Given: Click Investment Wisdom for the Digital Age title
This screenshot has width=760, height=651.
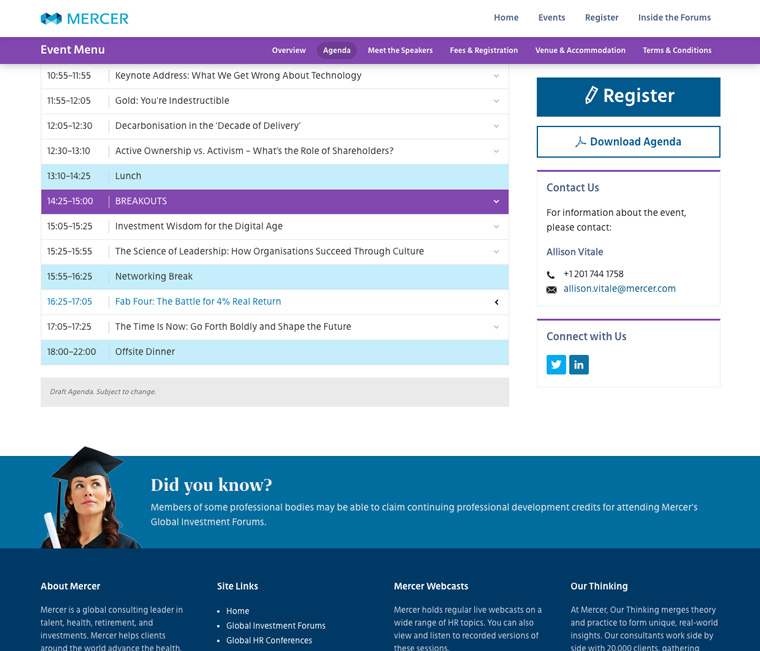Looking at the screenshot, I should (199, 226).
